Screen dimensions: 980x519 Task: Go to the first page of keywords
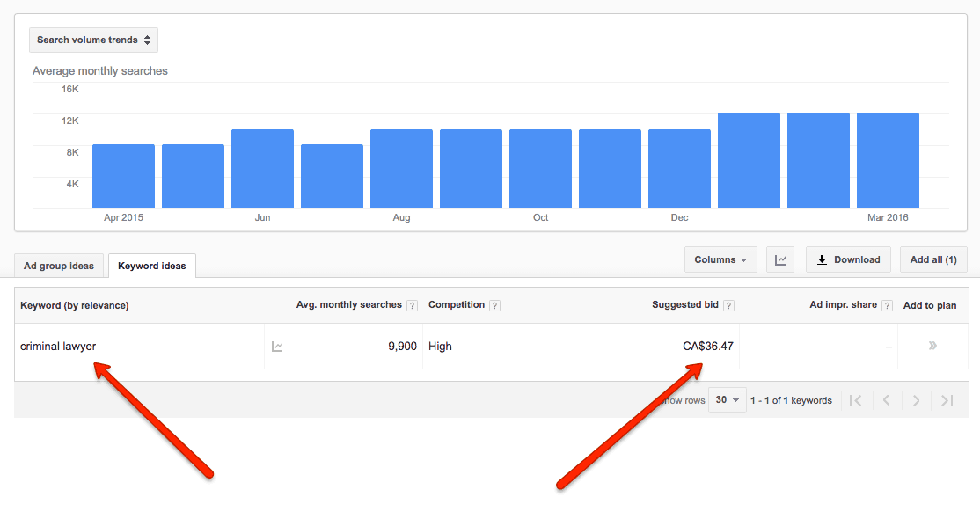click(856, 400)
